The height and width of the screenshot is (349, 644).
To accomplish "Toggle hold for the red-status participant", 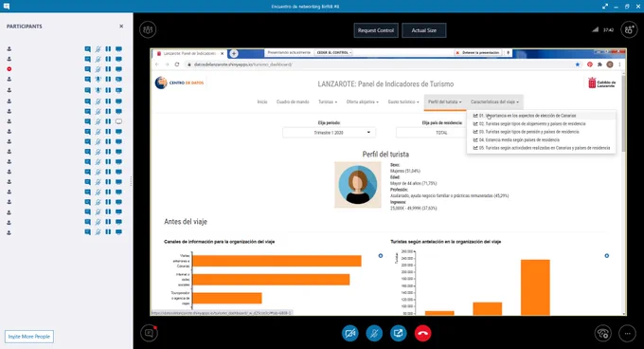I will pyautogui.click(x=108, y=69).
